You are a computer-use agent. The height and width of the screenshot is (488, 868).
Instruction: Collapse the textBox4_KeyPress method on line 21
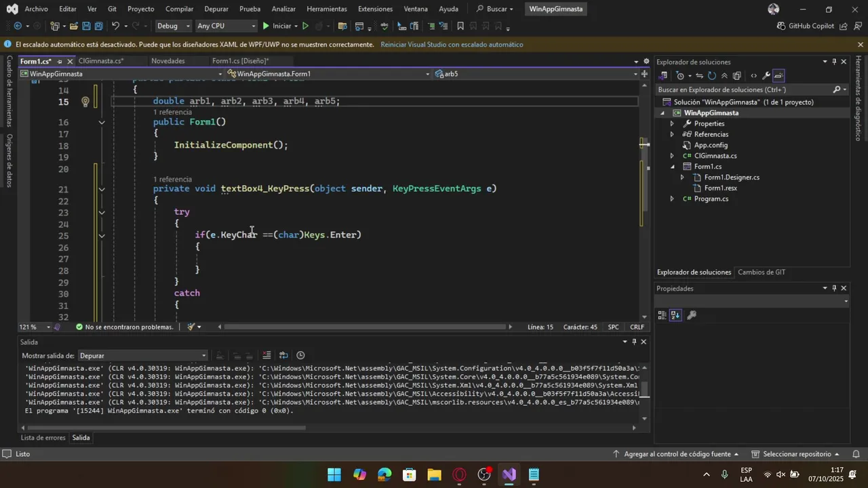[x=102, y=189]
